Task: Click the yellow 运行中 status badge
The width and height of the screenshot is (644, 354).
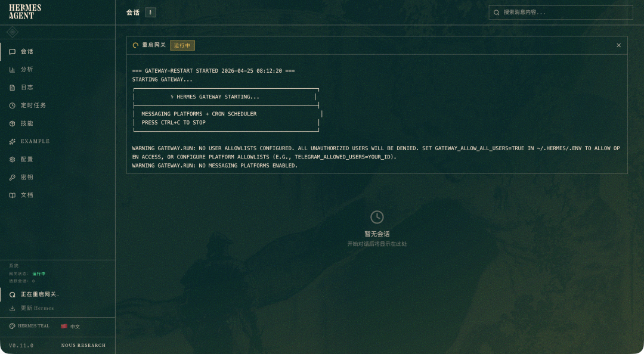Action: [x=182, y=45]
